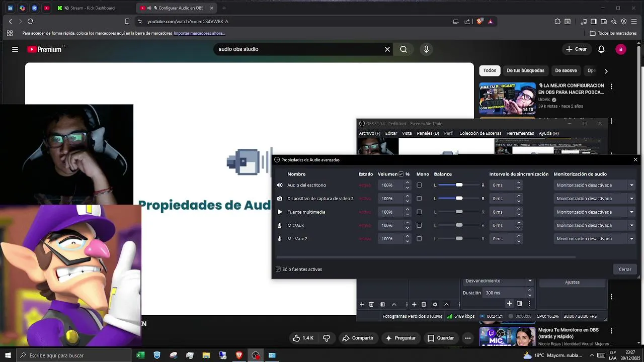The width and height of the screenshot is (644, 362).
Task: Start voice search with the microphone icon
Action: (426, 49)
